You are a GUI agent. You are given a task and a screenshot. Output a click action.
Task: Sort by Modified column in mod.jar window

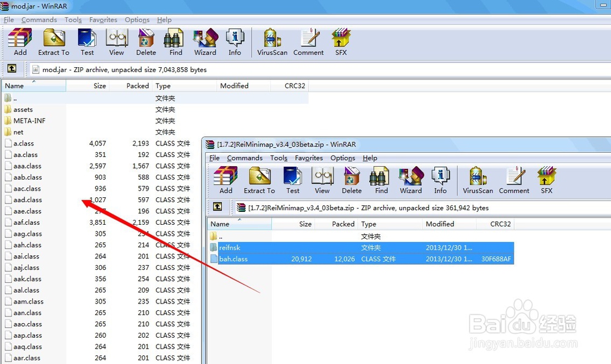244,86
